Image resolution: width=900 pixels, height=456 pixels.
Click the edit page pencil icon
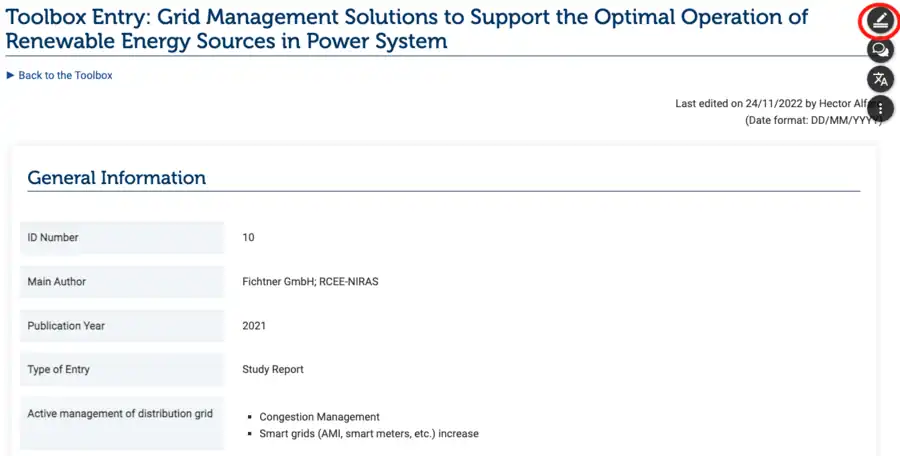pos(880,20)
